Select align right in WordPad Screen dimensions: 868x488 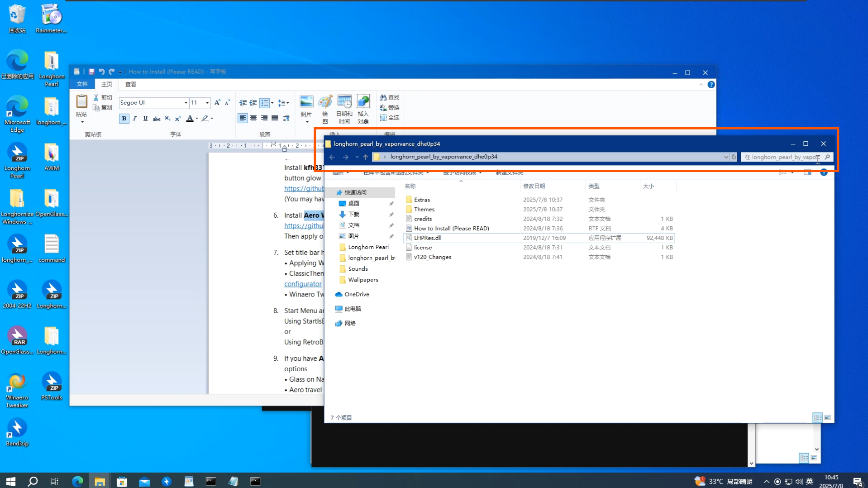point(264,119)
